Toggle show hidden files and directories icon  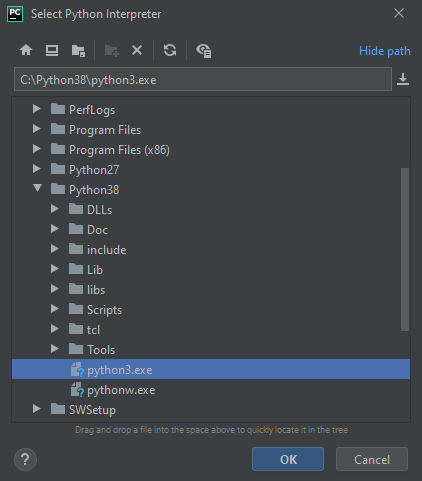point(204,51)
